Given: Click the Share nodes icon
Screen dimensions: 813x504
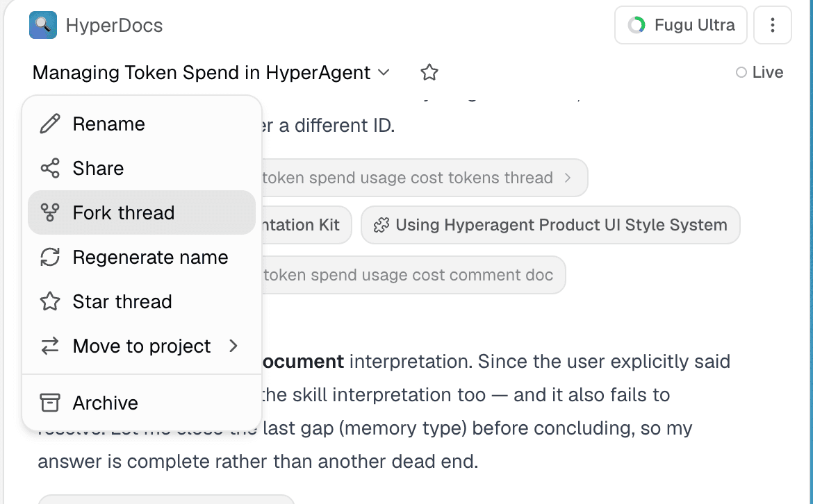Looking at the screenshot, I should coord(50,168).
